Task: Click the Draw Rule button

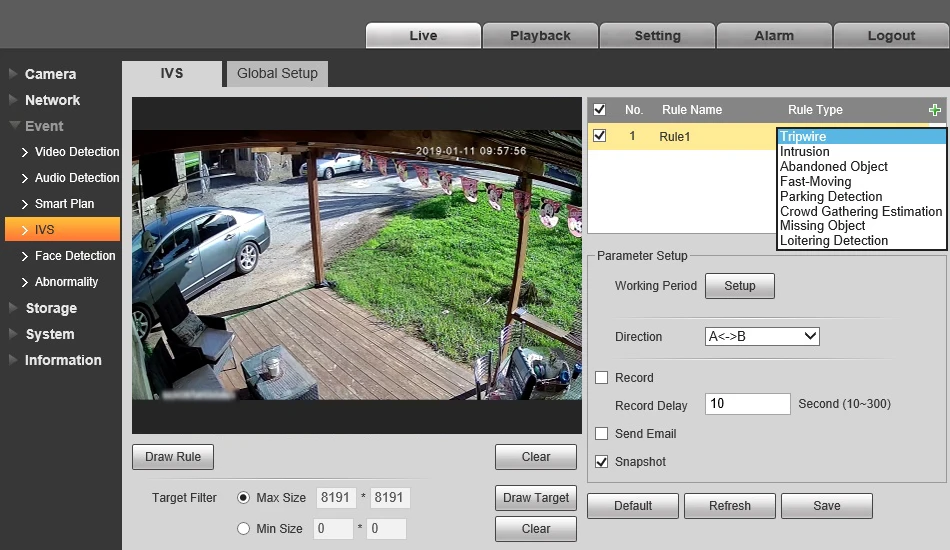Action: click(173, 457)
